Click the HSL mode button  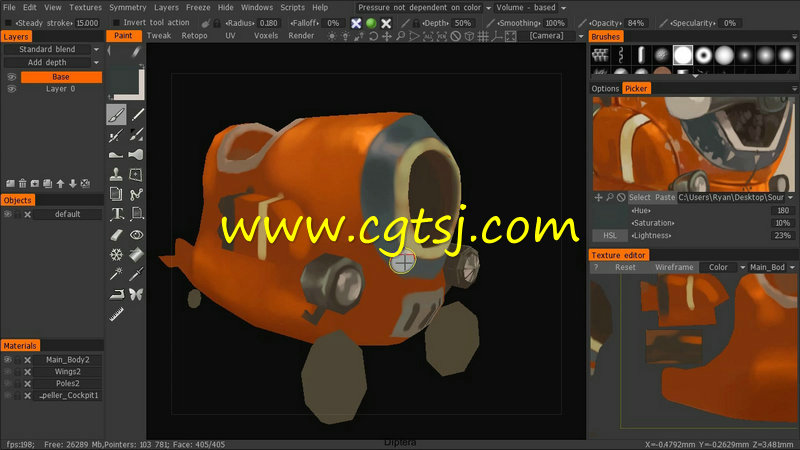tap(610, 236)
